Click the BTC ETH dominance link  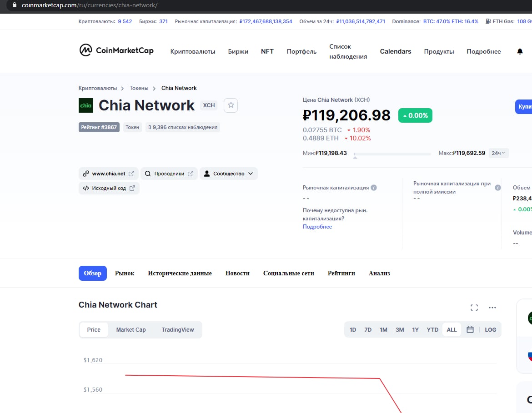451,21
